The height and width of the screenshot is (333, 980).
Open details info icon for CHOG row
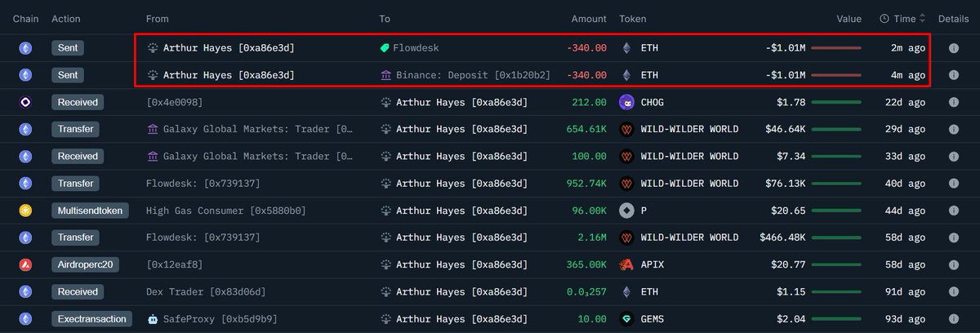coord(953,102)
